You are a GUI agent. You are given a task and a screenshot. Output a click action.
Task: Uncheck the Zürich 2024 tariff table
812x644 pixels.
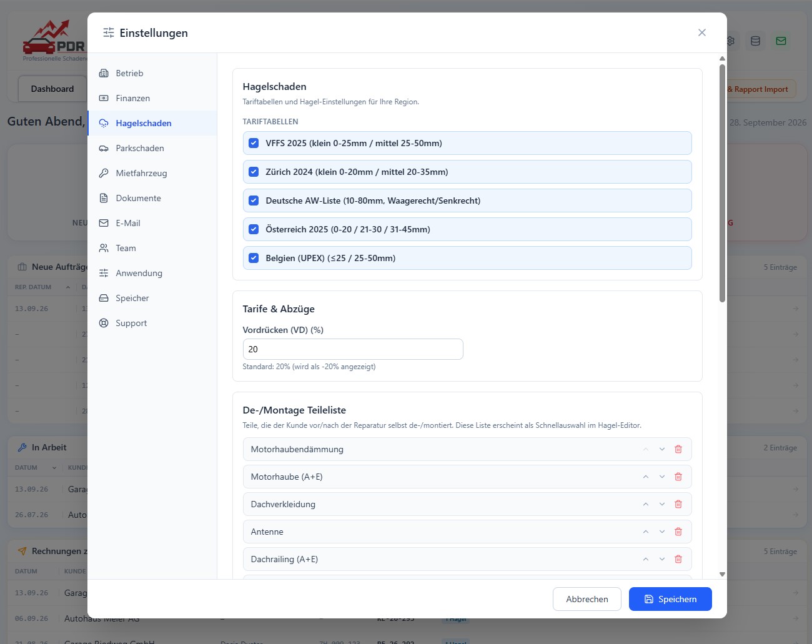point(254,172)
